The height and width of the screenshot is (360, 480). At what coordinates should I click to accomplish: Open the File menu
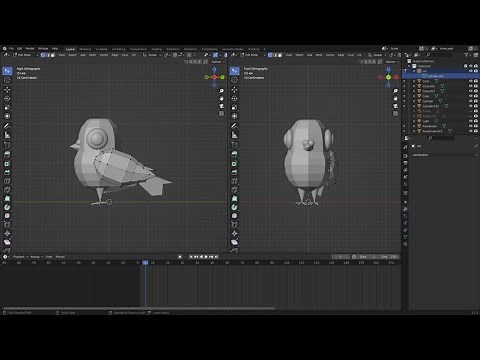click(x=11, y=48)
